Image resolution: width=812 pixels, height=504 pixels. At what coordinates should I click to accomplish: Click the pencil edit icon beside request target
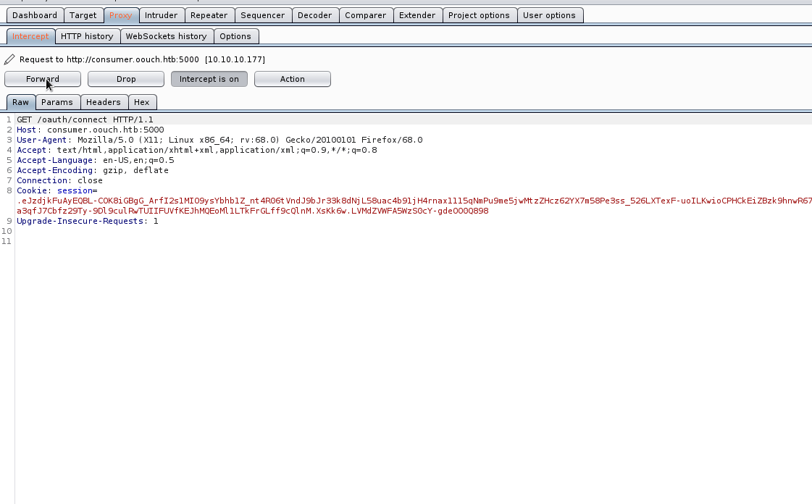pos(9,59)
